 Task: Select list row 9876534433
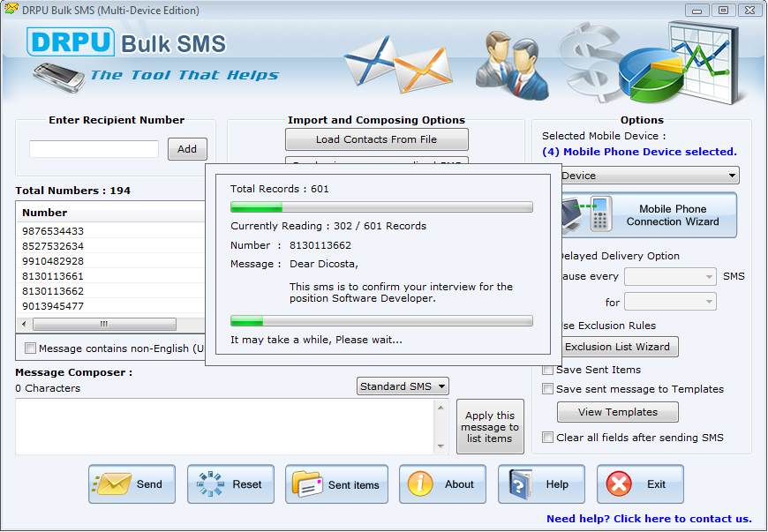click(x=112, y=231)
